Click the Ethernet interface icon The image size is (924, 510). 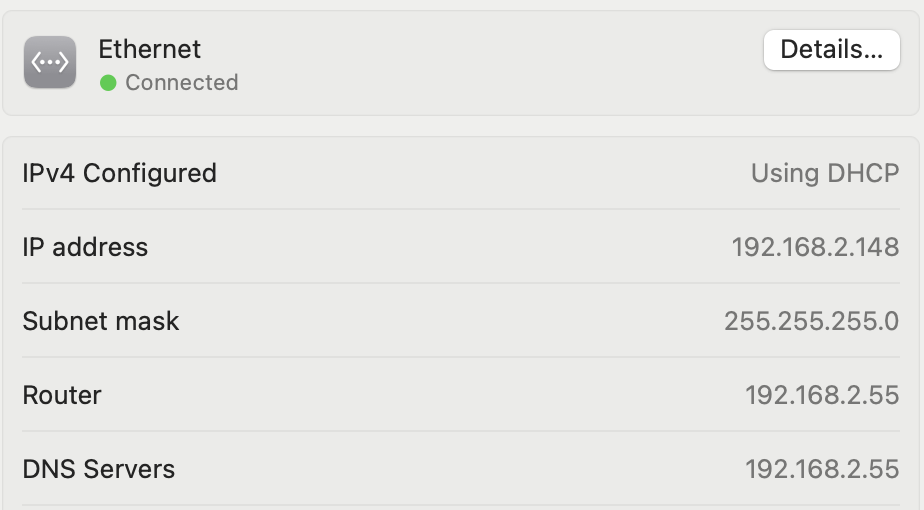click(50, 62)
